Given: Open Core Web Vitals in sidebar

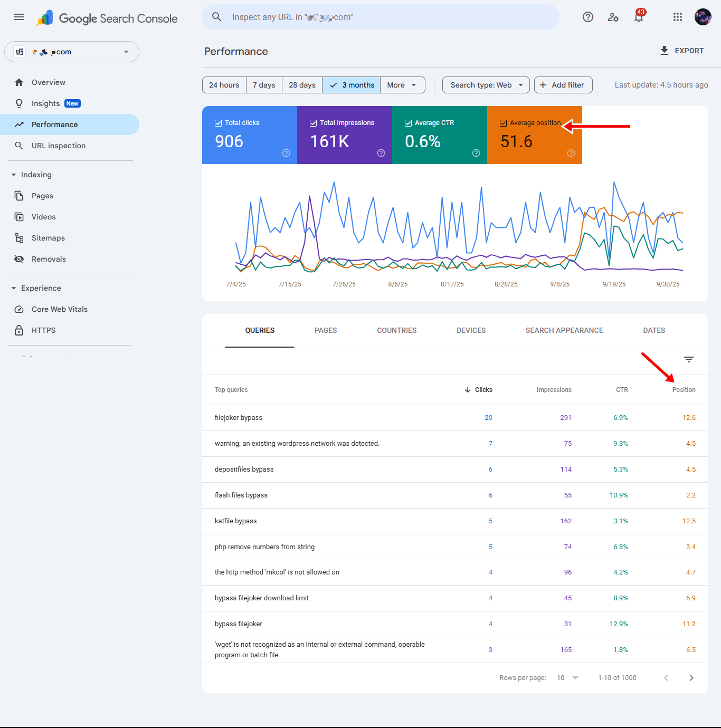Looking at the screenshot, I should [59, 309].
